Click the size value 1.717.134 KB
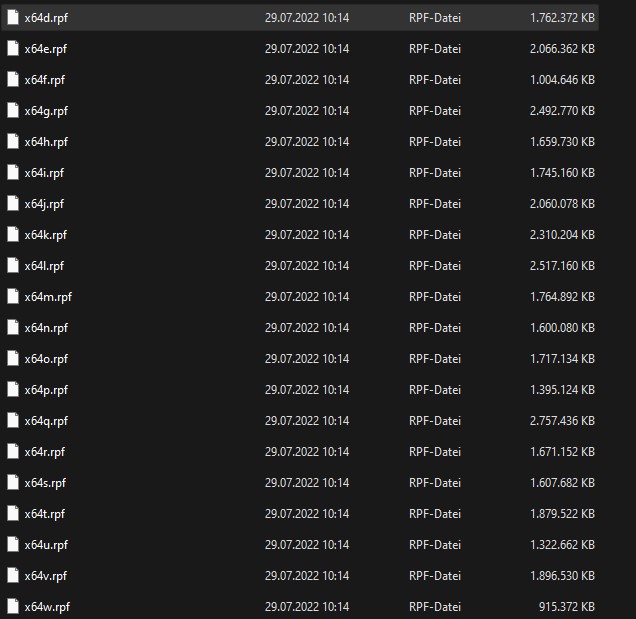The height and width of the screenshot is (619, 636). (x=562, y=359)
